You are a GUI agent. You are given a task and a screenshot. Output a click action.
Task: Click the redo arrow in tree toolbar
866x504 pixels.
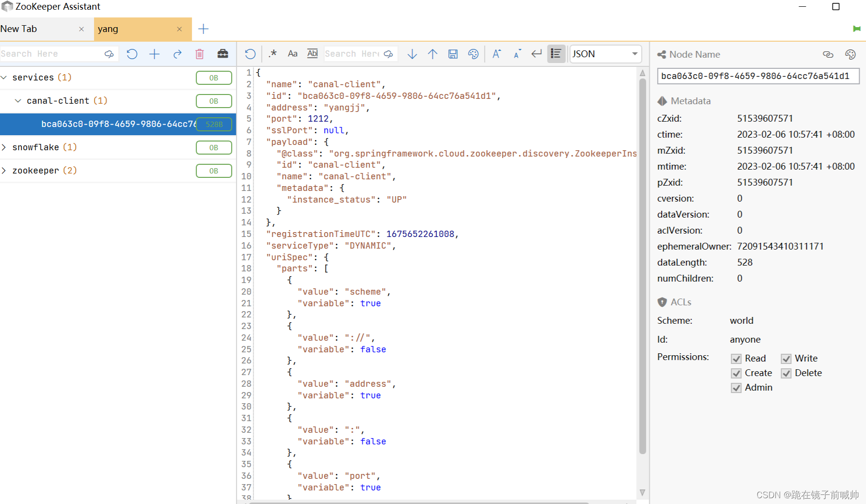(x=177, y=54)
